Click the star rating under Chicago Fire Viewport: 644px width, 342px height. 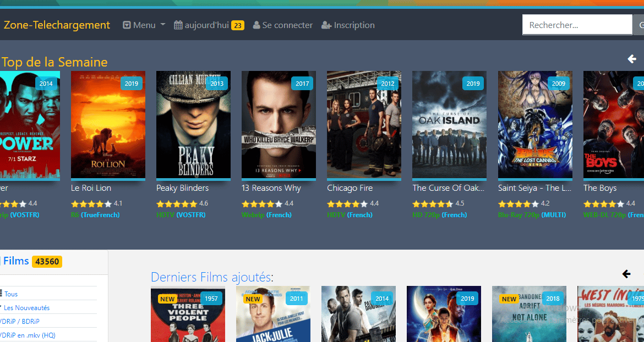coord(347,204)
